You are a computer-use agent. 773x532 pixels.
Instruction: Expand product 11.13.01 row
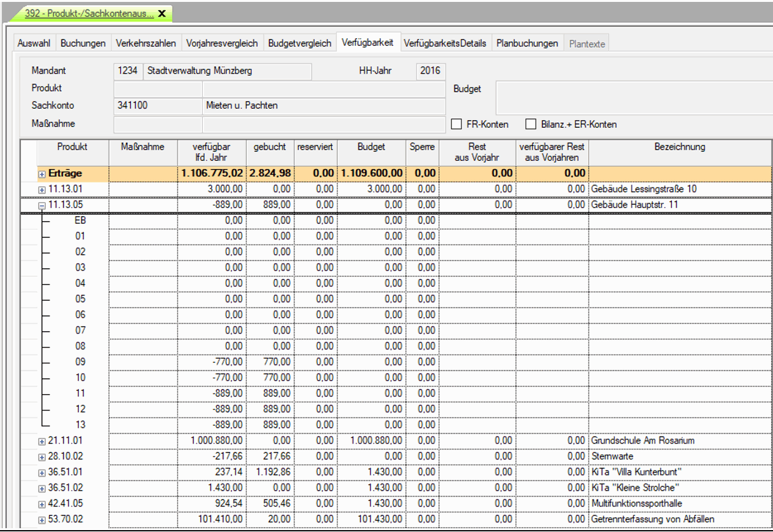coord(42,189)
